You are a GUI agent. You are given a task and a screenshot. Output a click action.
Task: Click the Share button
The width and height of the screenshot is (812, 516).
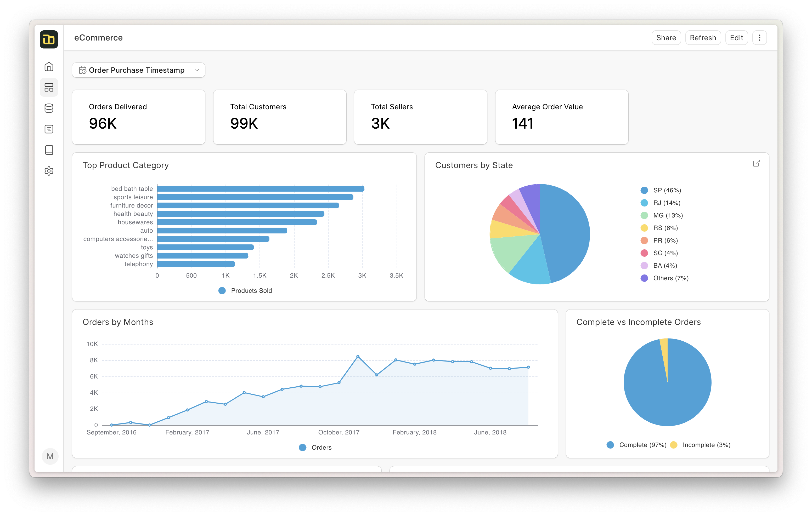pyautogui.click(x=666, y=38)
